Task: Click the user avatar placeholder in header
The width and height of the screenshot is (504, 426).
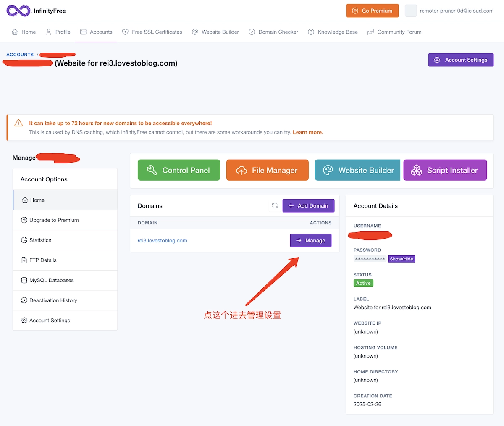Action: (410, 11)
